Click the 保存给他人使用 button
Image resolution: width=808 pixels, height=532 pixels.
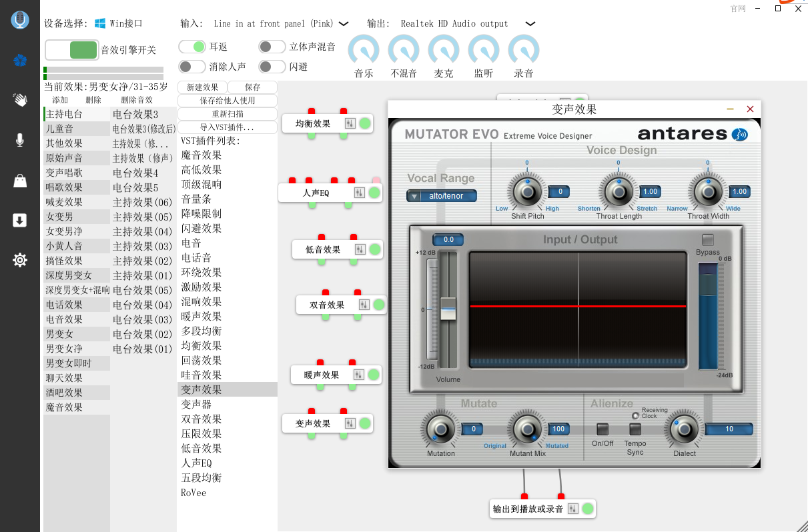coord(228,101)
